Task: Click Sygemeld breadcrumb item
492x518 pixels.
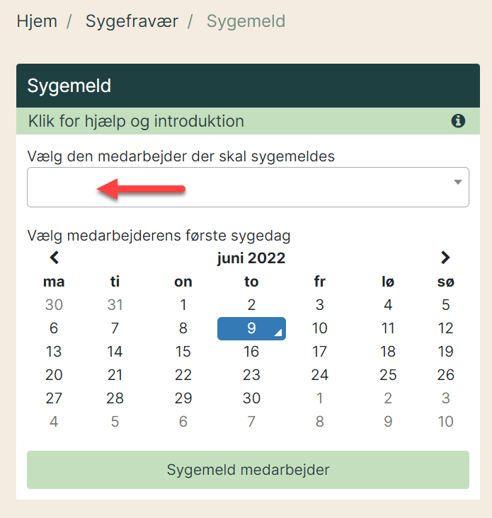Action: pyautogui.click(x=246, y=21)
